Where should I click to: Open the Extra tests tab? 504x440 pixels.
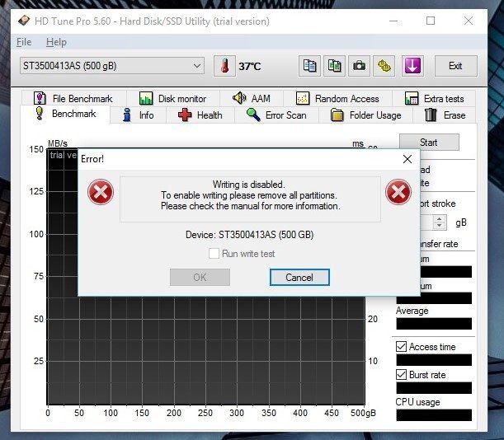click(434, 98)
